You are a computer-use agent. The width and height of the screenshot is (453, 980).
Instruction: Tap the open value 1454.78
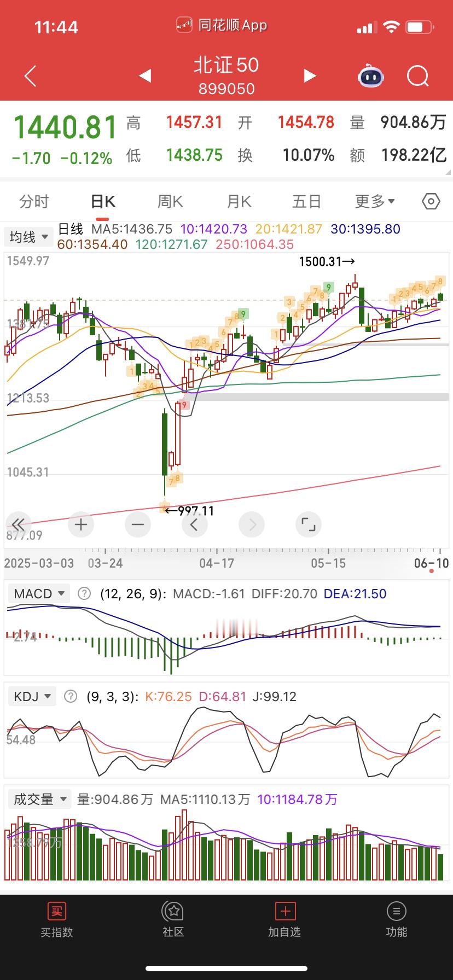tap(306, 122)
